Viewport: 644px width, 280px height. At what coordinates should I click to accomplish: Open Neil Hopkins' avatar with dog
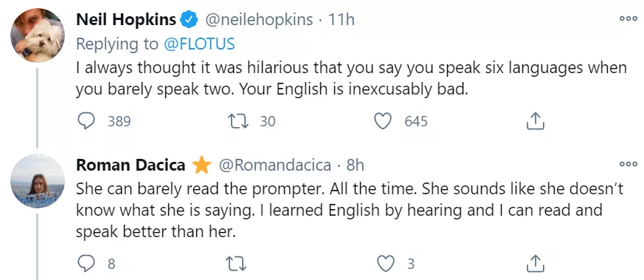(x=38, y=35)
